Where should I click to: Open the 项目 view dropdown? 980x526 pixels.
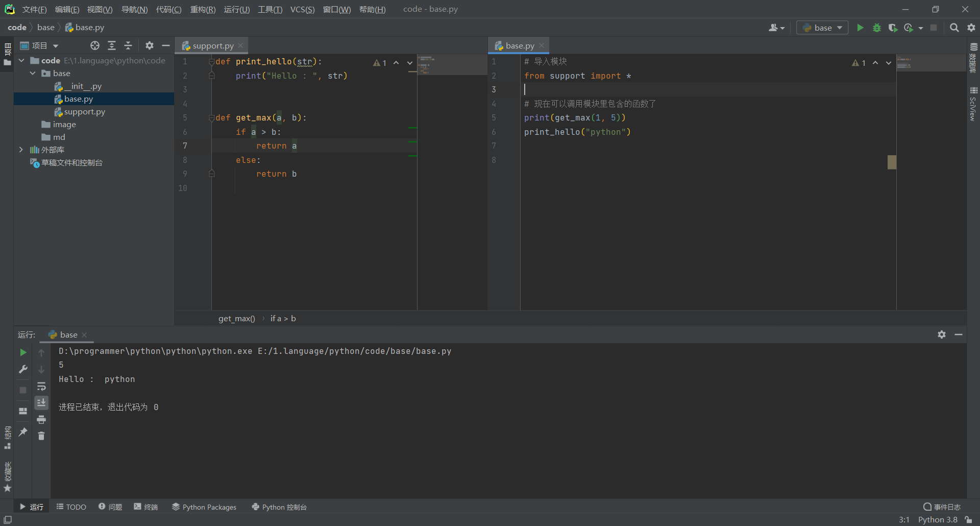coord(39,45)
